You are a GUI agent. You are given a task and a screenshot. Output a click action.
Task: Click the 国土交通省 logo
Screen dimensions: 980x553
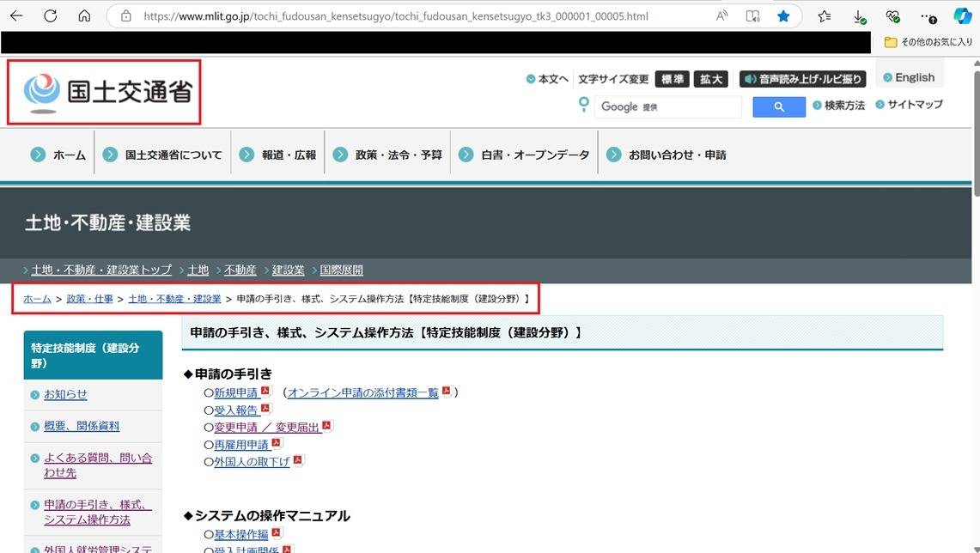click(x=104, y=92)
